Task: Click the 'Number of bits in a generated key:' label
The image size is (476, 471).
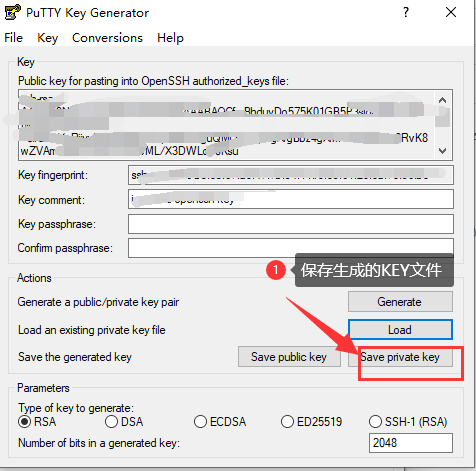Action: [x=99, y=443]
